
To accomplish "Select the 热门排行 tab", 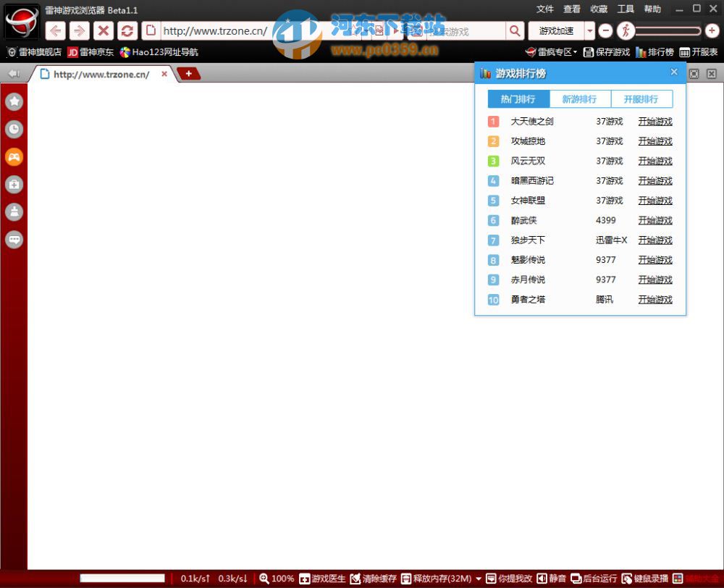I will 518,99.
